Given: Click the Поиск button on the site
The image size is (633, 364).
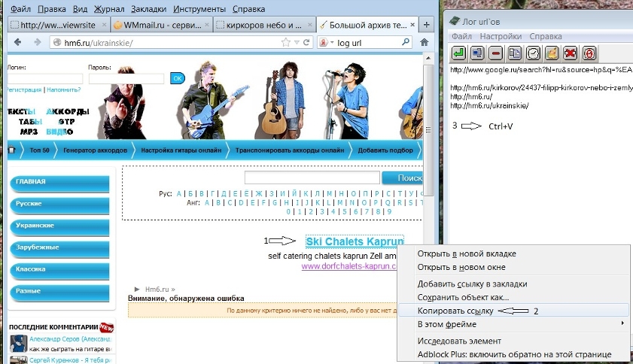Looking at the screenshot, I should pos(403,178).
